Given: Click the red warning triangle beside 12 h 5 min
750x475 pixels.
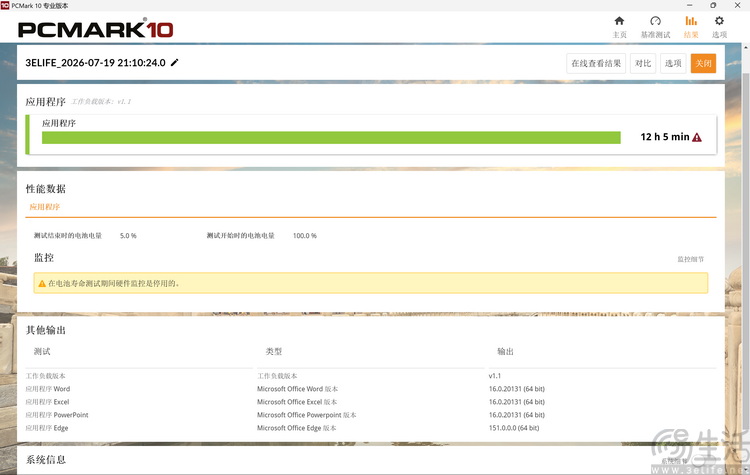Looking at the screenshot, I should (x=697, y=137).
